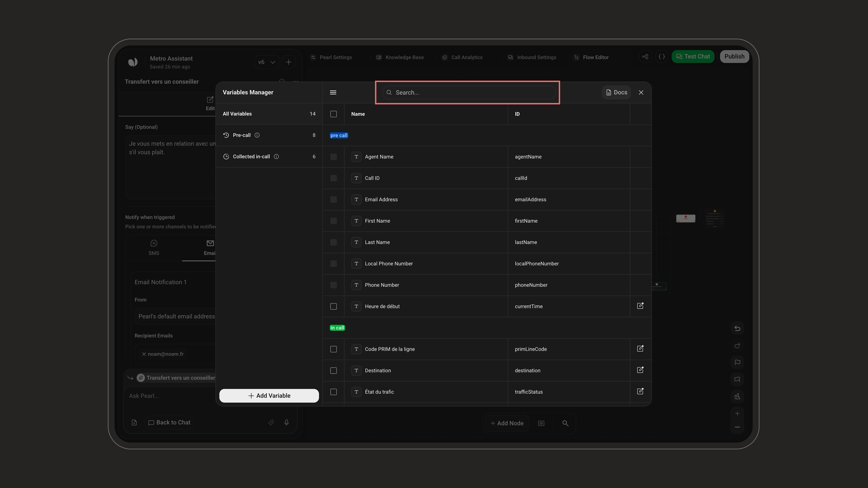
Task: Open the Flow Editor tab
Action: 591,57
